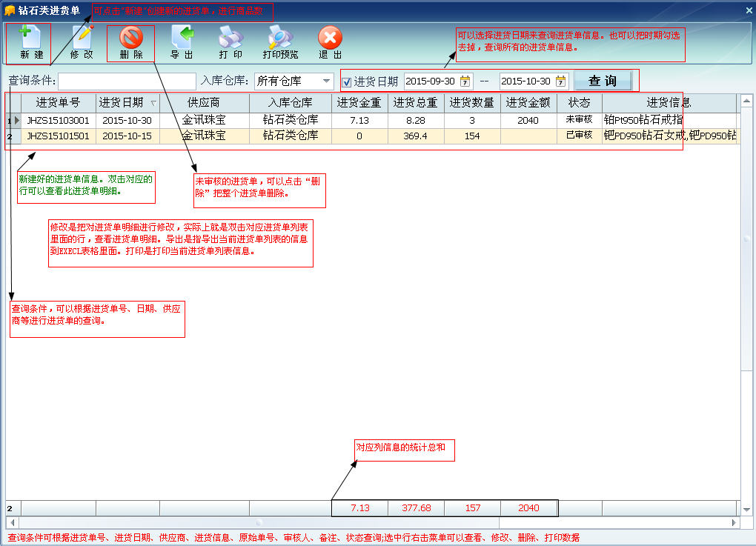The image size is (756, 546).
Task: Click the quantity cell 154
Action: click(x=472, y=136)
